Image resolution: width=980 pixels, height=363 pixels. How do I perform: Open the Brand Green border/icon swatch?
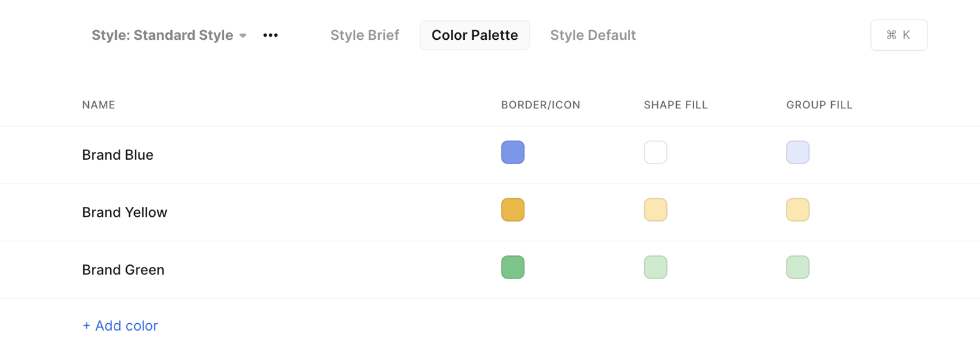click(513, 268)
